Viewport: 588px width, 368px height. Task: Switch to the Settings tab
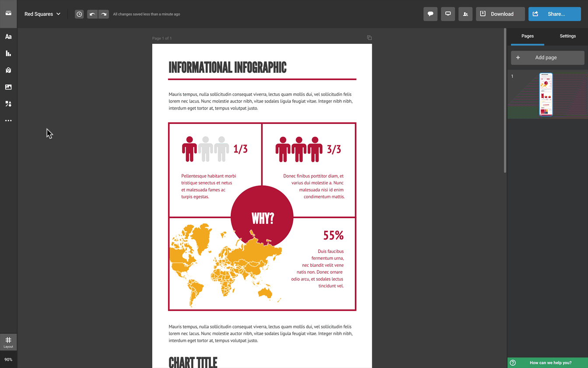[x=567, y=36]
